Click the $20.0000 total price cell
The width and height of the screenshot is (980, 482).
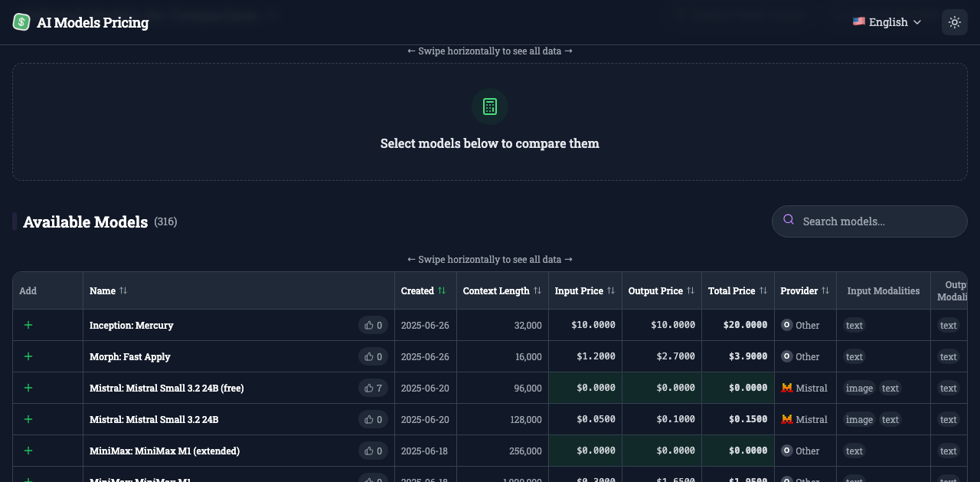(737, 325)
